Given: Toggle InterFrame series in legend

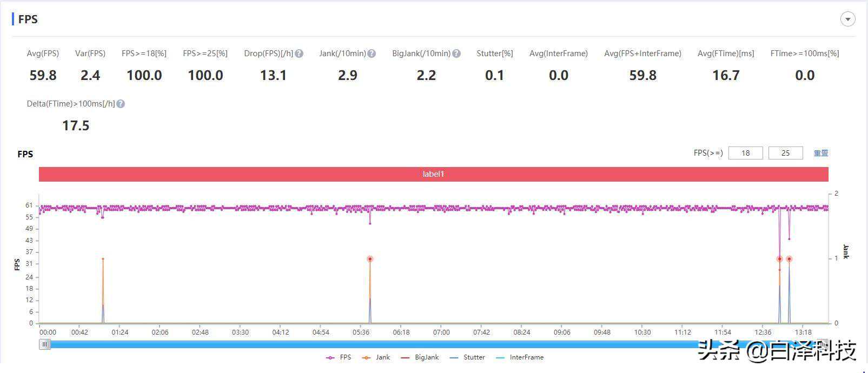Looking at the screenshot, I should pyautogui.click(x=520, y=357).
